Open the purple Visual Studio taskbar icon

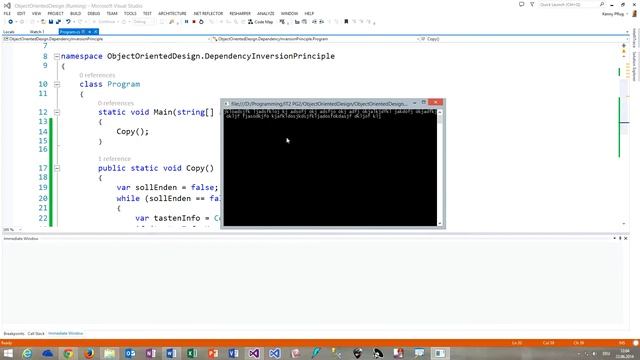254,353
